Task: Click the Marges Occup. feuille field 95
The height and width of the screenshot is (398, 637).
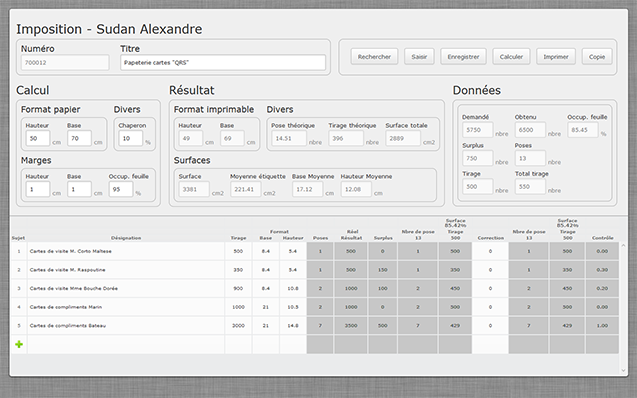Action: (121, 189)
